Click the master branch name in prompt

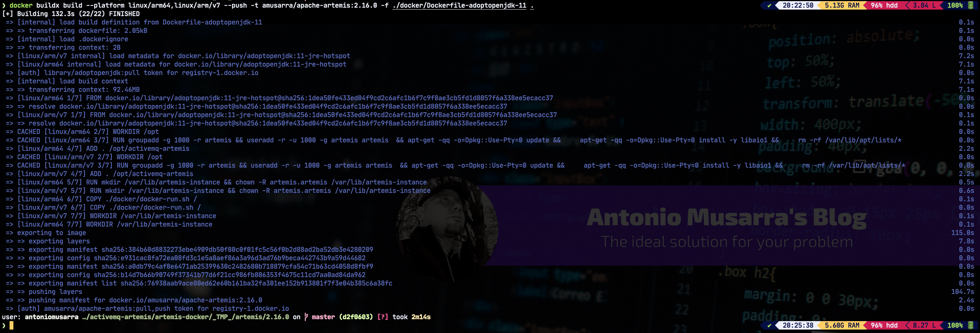323,317
